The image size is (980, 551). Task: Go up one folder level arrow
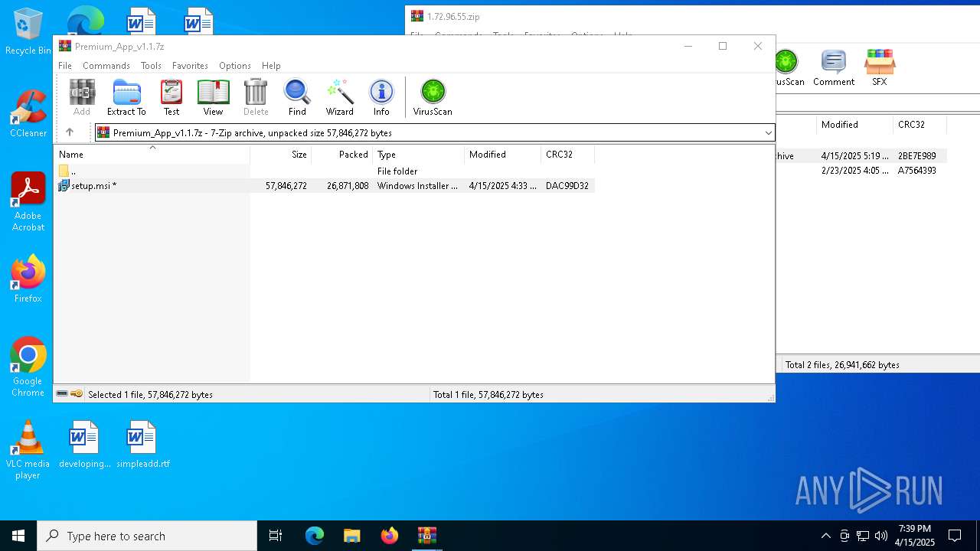coord(70,132)
